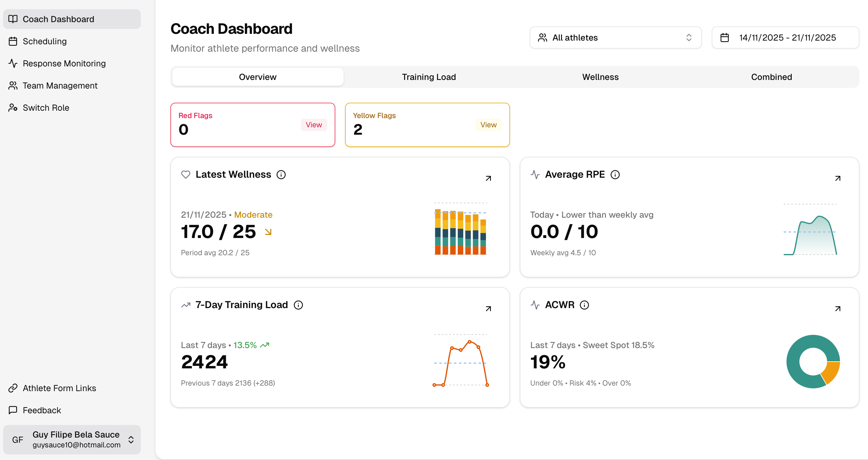
Task: Open the All athletes dropdown
Action: [x=615, y=38]
